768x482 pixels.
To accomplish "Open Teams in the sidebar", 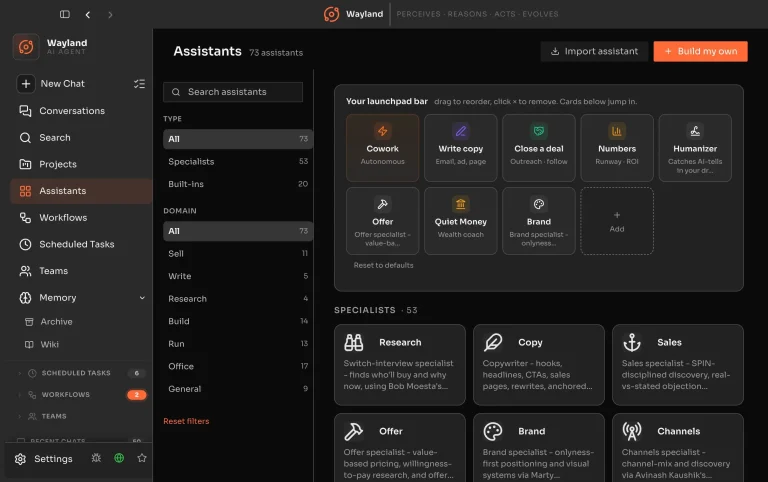I will (x=81, y=271).
